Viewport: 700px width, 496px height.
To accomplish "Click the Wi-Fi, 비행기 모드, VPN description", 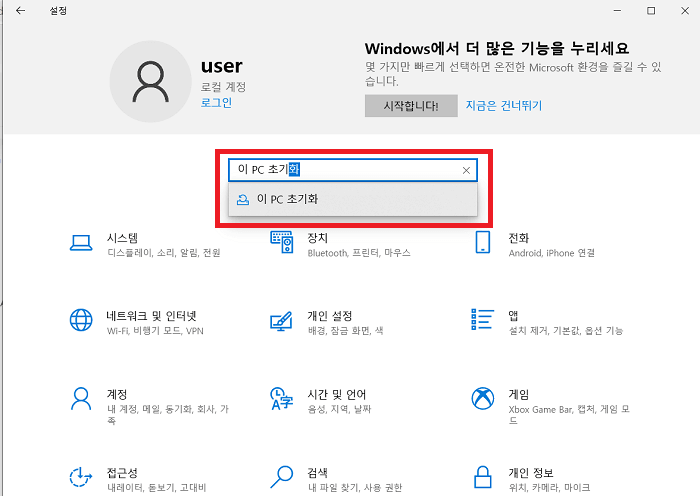I will (x=155, y=331).
